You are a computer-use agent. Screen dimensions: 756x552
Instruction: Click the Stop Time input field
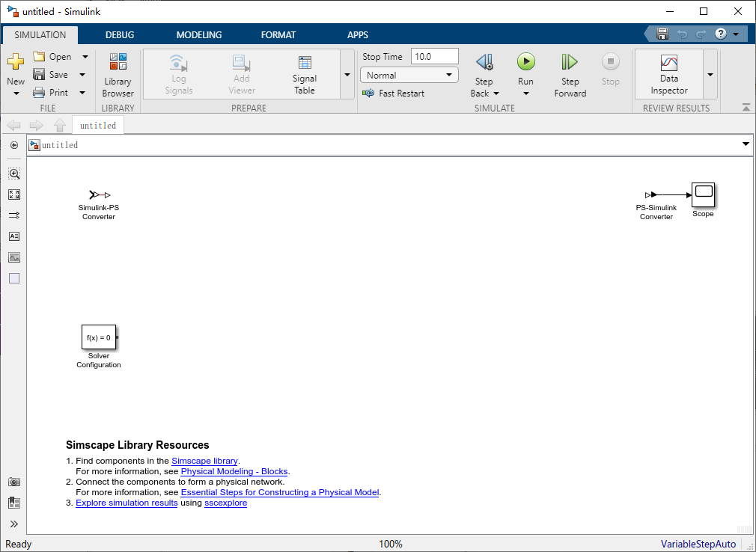[x=434, y=56]
